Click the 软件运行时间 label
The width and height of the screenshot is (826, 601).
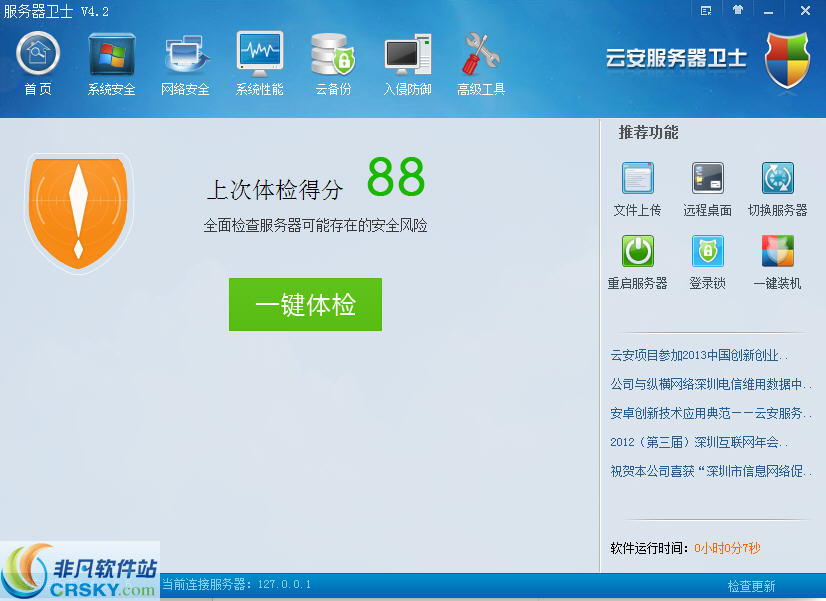click(x=649, y=548)
